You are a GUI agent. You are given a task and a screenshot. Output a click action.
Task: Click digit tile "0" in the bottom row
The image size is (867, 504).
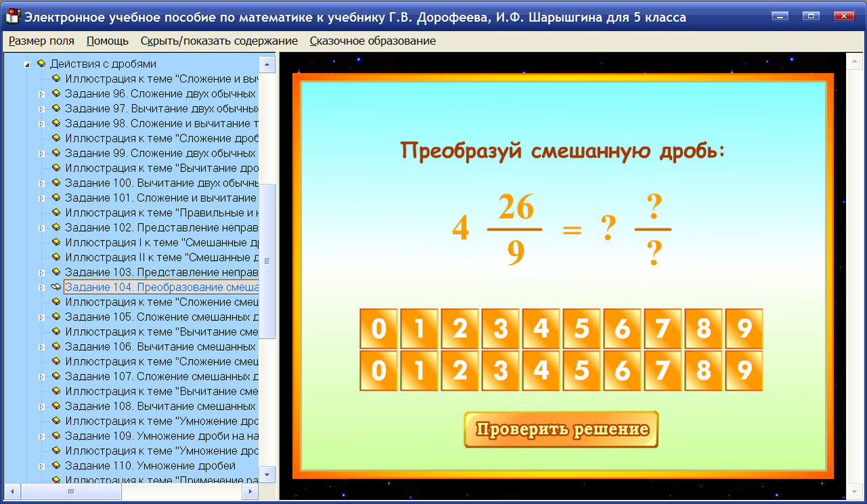[378, 371]
